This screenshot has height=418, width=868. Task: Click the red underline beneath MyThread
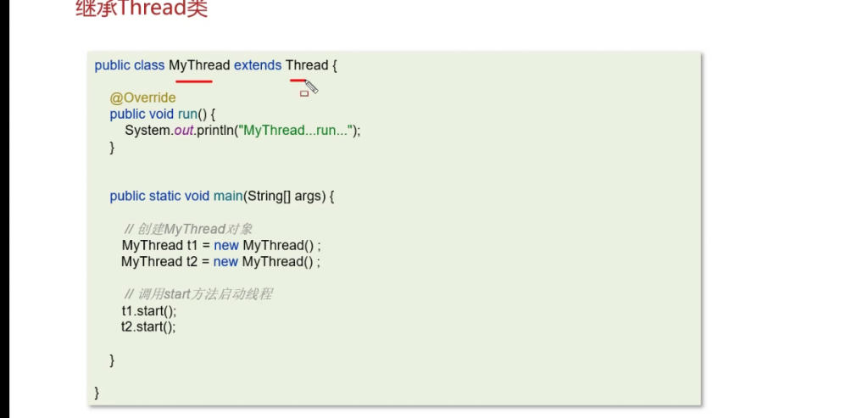click(x=194, y=81)
